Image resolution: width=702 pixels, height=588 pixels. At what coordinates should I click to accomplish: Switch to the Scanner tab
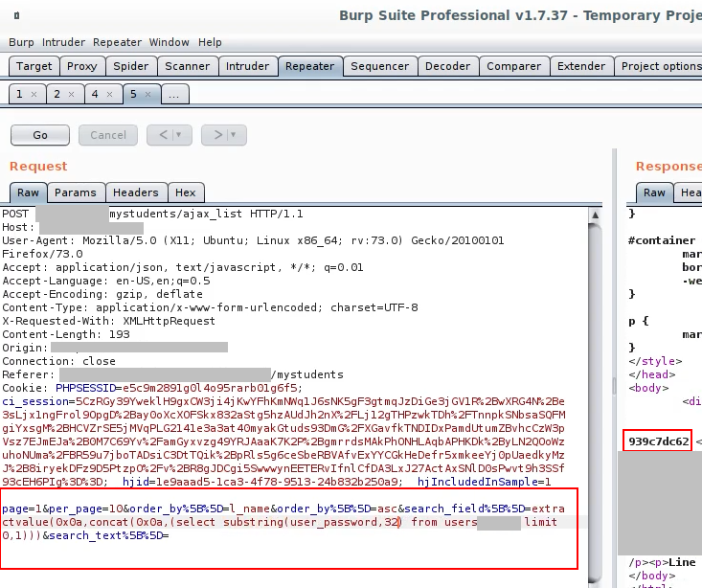187,66
